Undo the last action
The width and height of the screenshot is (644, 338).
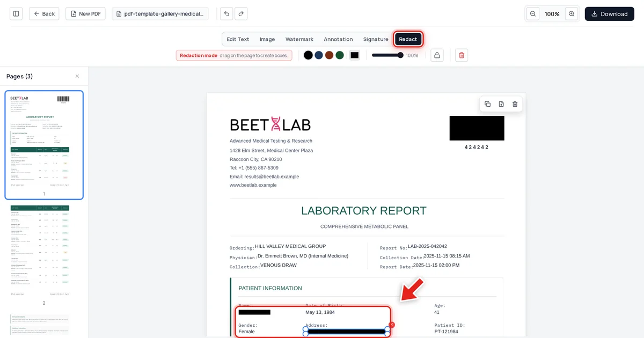pyautogui.click(x=226, y=14)
